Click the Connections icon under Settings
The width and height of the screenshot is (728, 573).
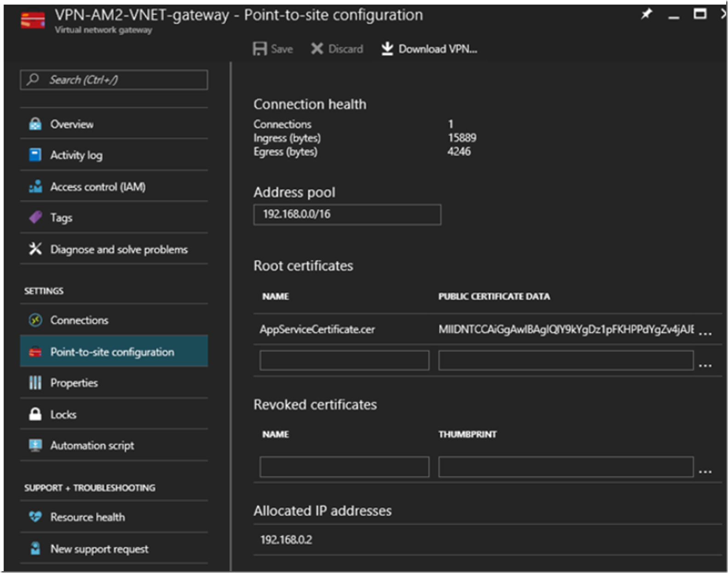click(35, 320)
